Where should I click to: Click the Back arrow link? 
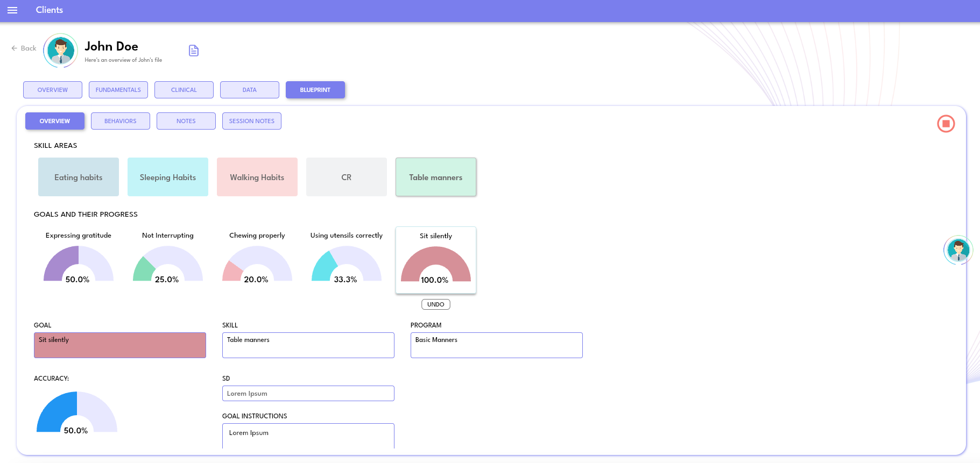pos(24,48)
